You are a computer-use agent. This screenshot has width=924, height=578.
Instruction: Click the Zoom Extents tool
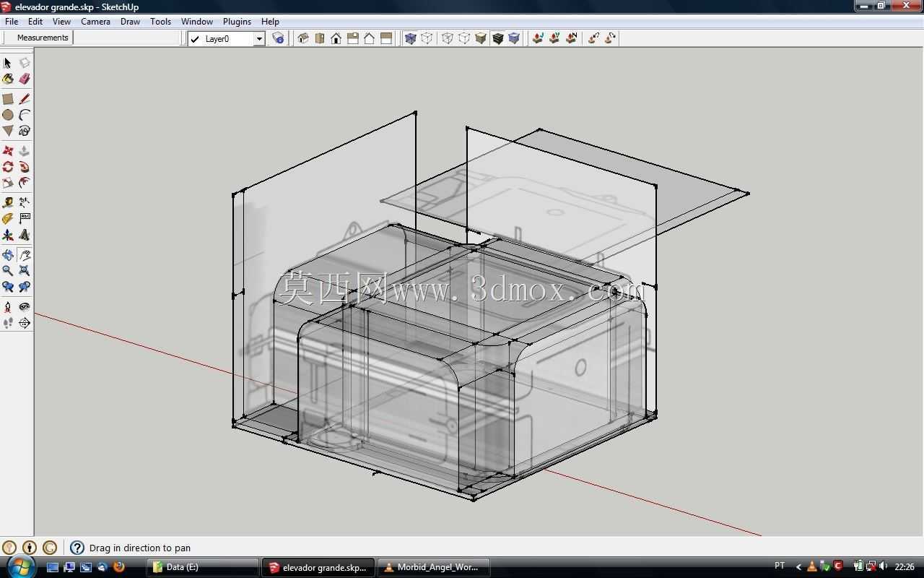[x=25, y=271]
